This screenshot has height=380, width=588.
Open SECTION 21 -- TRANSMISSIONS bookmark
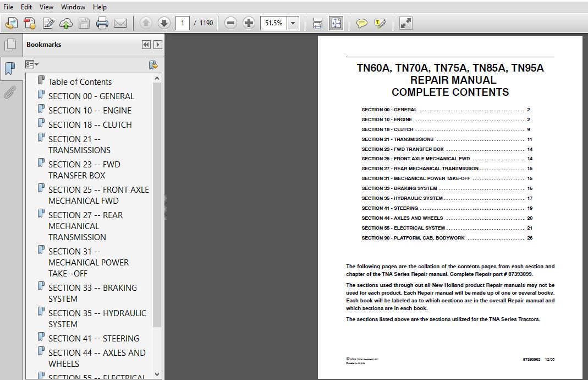80,144
